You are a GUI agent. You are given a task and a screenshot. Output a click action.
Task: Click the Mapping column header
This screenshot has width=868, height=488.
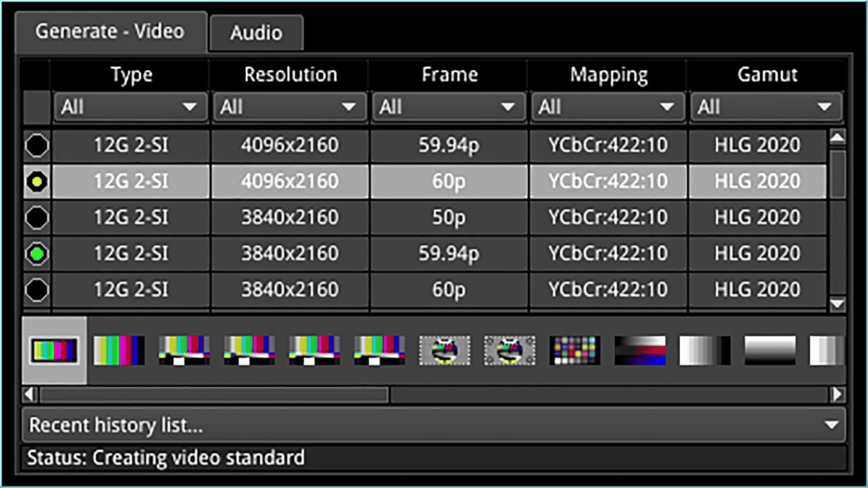click(x=608, y=75)
